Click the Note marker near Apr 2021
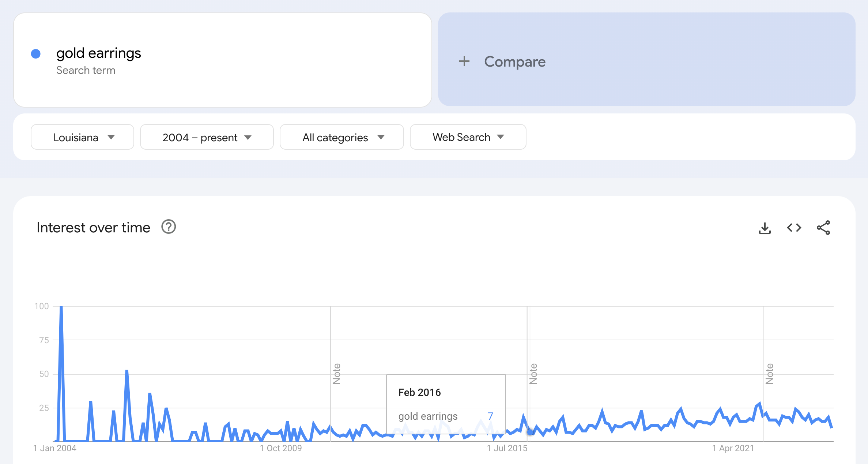Image resolution: width=868 pixels, height=464 pixels. point(769,374)
